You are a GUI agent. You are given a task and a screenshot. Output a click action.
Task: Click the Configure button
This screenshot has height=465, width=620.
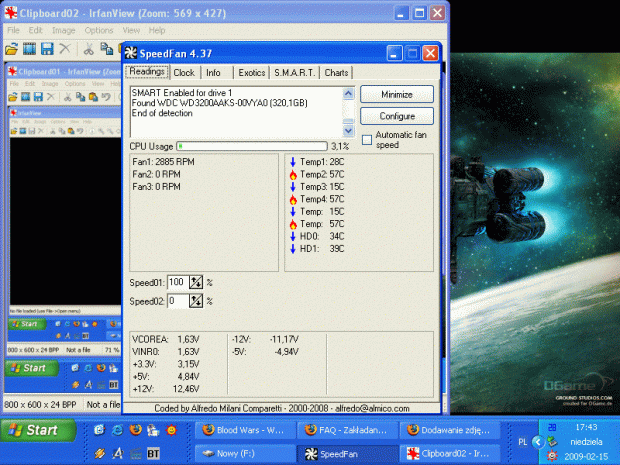397,116
